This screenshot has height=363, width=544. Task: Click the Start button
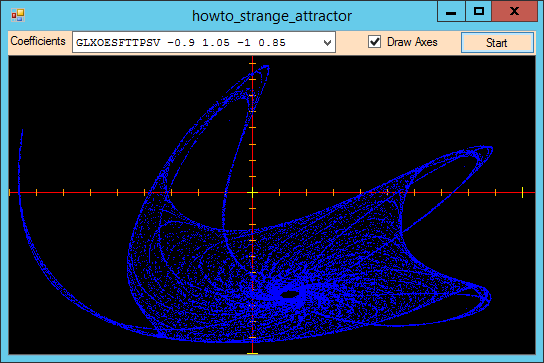(x=497, y=43)
